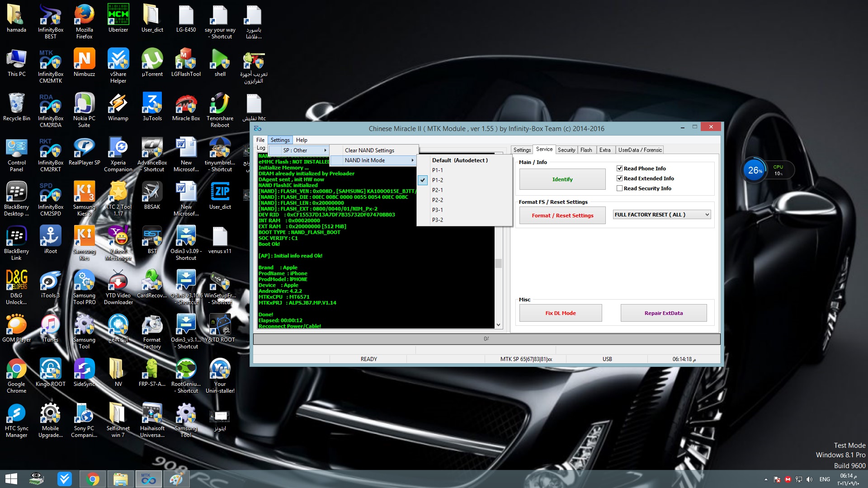The width and height of the screenshot is (868, 488).
Task: Open the Format Factory desktop icon
Action: 152,331
